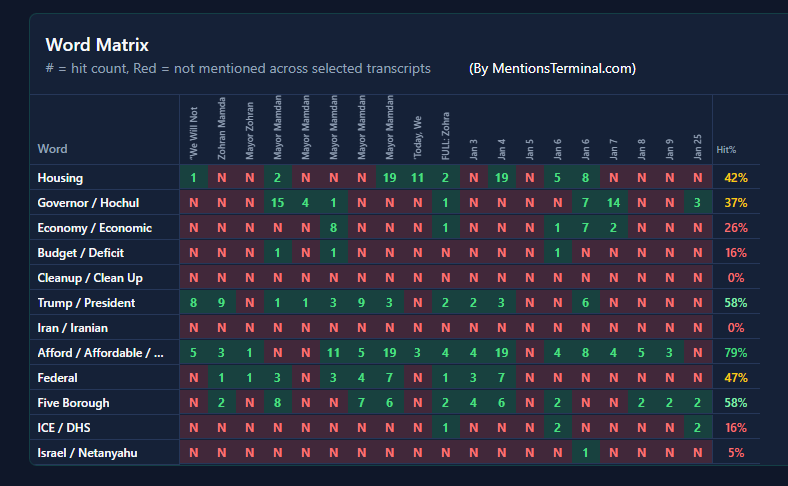Click the "Jan 5" column header
This screenshot has height=486, width=788.
point(530,150)
